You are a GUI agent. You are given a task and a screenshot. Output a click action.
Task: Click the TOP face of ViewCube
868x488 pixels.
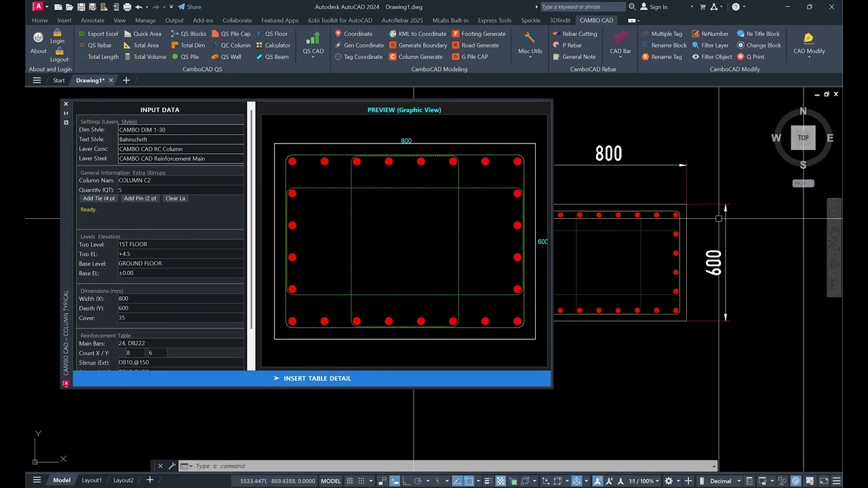803,138
